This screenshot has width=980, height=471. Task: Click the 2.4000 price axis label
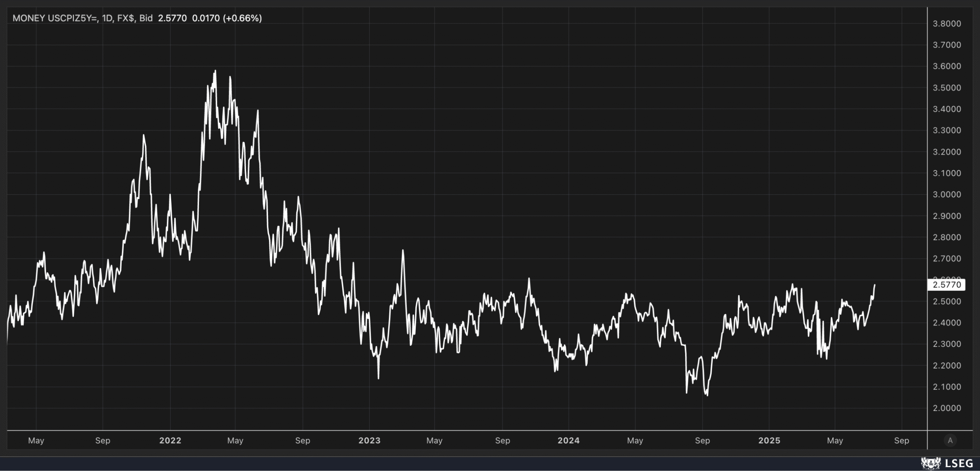pos(947,323)
